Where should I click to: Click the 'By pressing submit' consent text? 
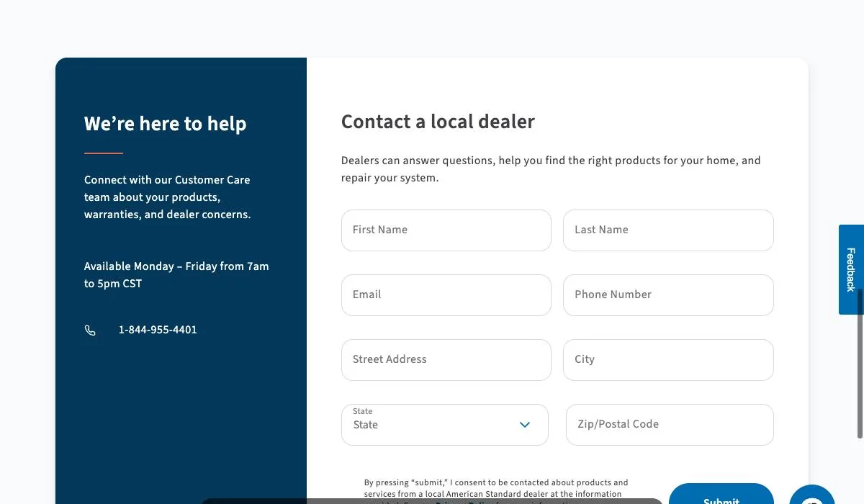[x=496, y=490]
